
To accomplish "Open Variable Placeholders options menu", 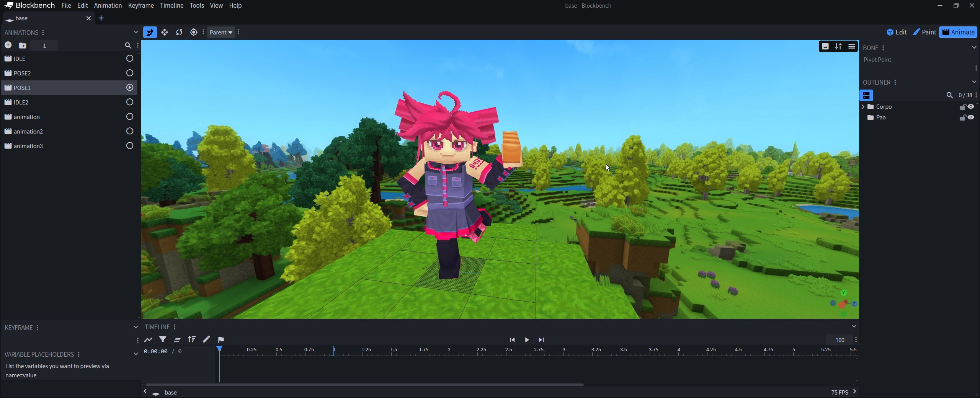I will [78, 354].
